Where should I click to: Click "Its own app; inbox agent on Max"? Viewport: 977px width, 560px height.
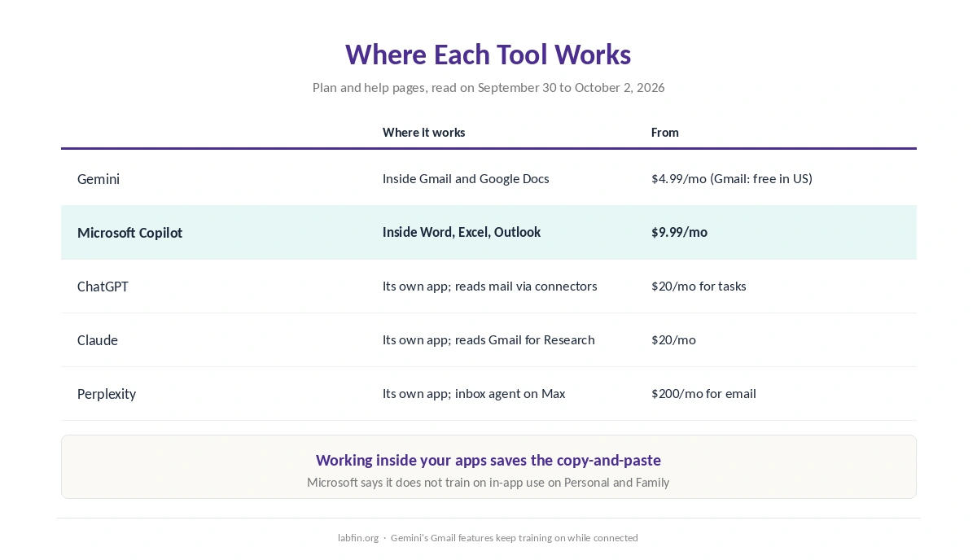[x=474, y=394]
